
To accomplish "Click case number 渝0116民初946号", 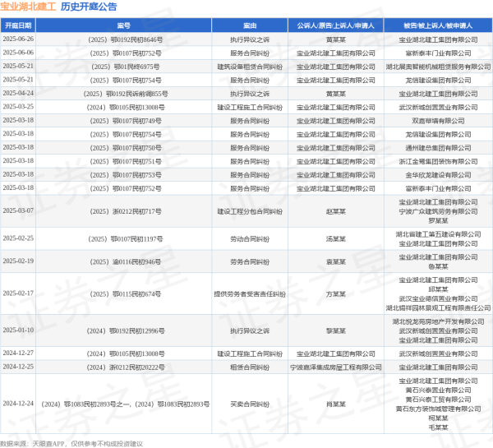I will tap(125, 261).
